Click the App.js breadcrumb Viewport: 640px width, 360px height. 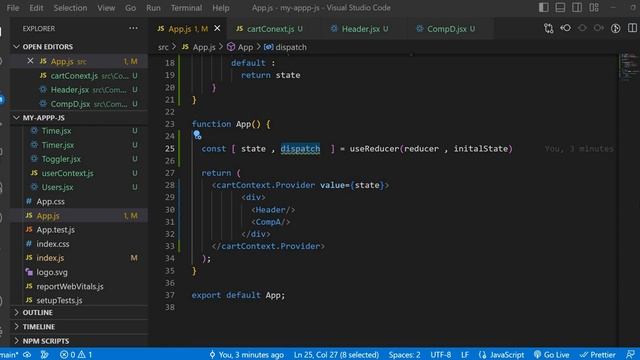click(199, 47)
